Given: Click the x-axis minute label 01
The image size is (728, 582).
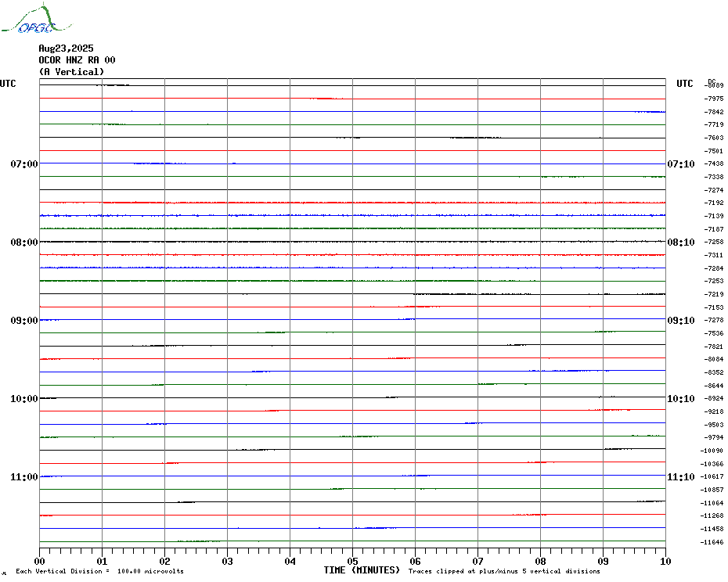Looking at the screenshot, I should (102, 561).
